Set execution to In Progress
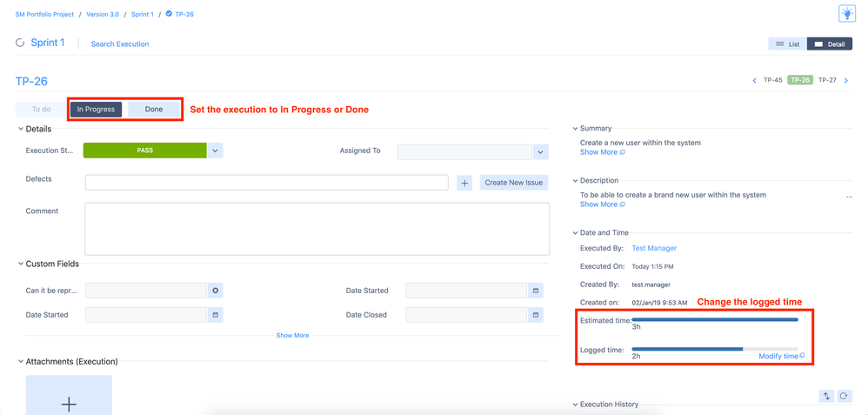868x415 pixels. [x=96, y=109]
